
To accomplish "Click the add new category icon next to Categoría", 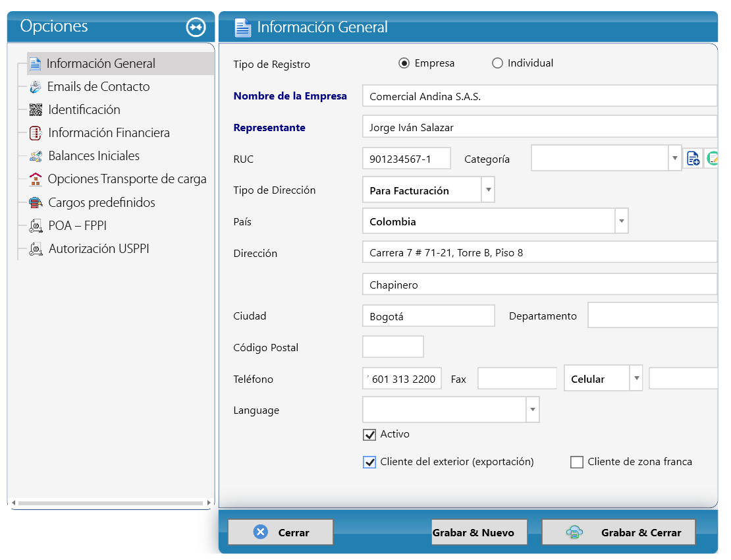I will point(693,159).
